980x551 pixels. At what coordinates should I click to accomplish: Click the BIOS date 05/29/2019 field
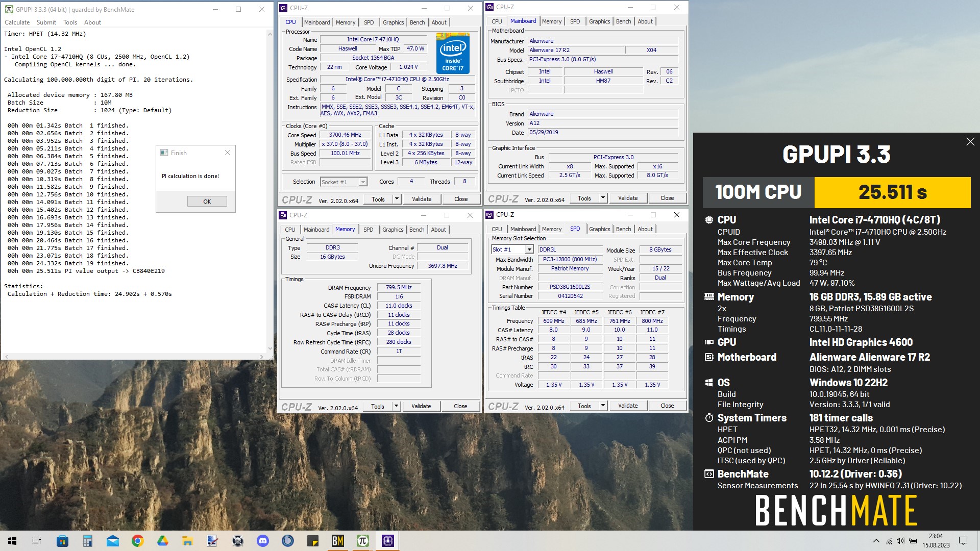[603, 132]
